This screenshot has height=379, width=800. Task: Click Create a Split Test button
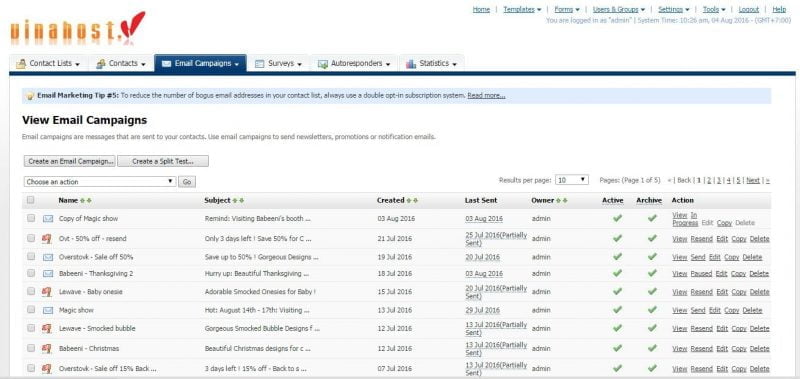(163, 161)
